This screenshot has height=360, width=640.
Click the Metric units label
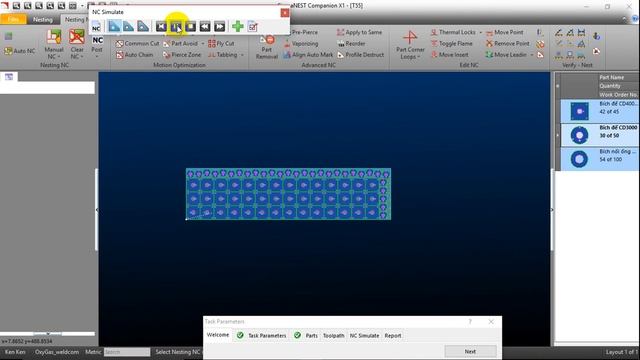click(x=93, y=352)
